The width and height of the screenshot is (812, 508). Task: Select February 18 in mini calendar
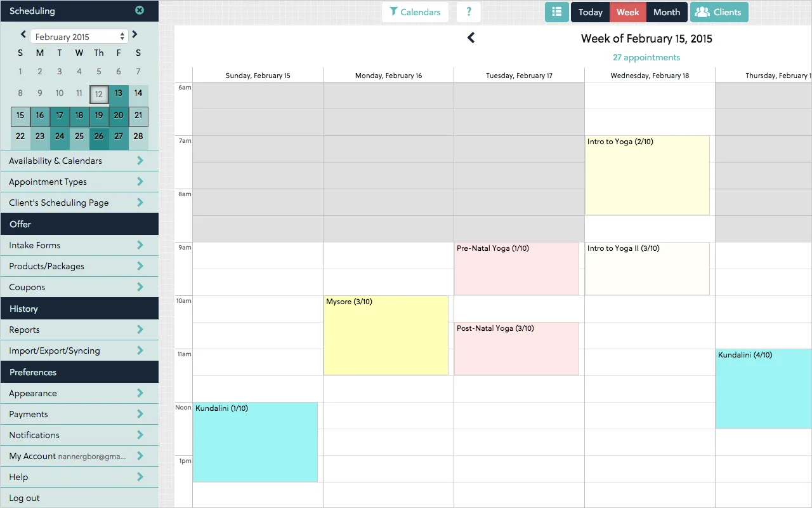[79, 116]
